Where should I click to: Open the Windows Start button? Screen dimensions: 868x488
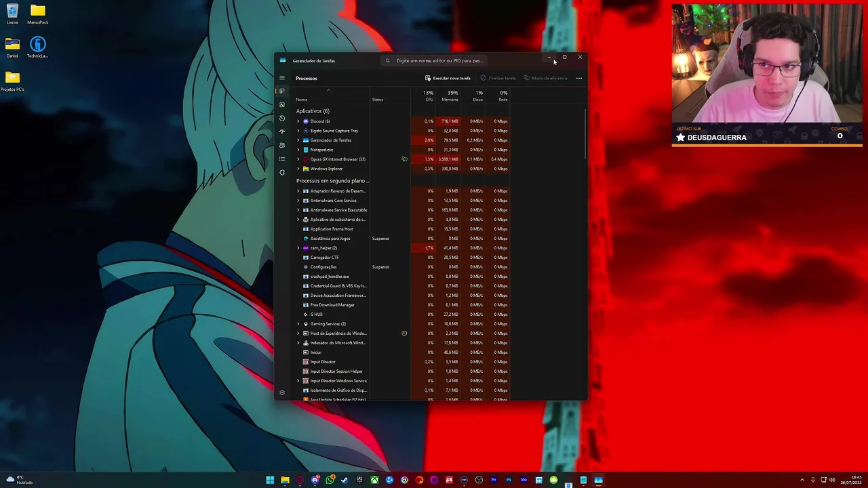click(270, 480)
